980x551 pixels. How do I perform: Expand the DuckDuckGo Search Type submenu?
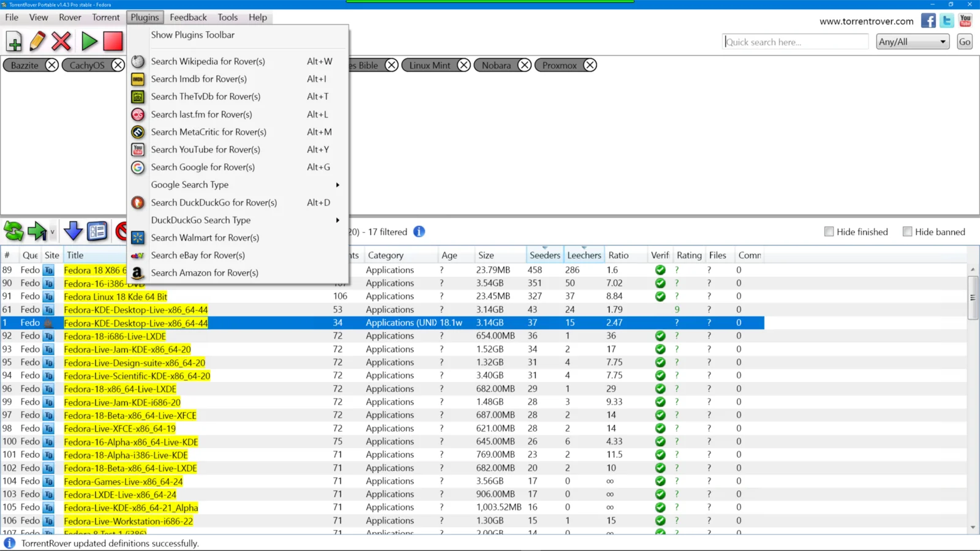click(x=238, y=220)
